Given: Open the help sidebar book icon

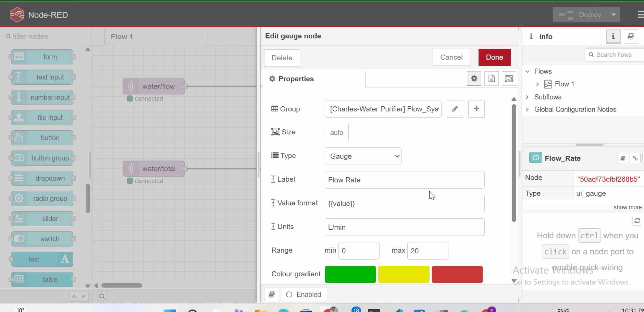Looking at the screenshot, I should [x=631, y=36].
